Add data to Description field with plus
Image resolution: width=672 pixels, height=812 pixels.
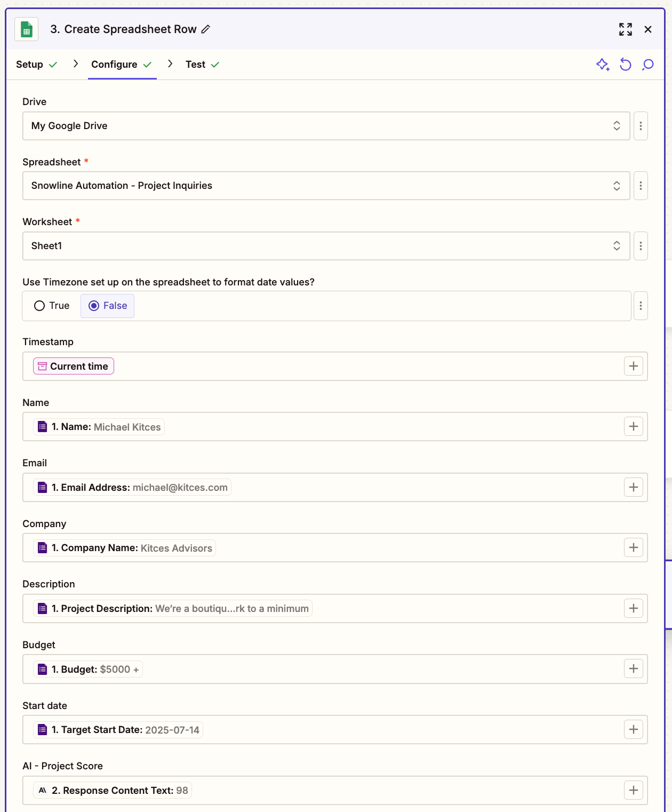point(634,608)
